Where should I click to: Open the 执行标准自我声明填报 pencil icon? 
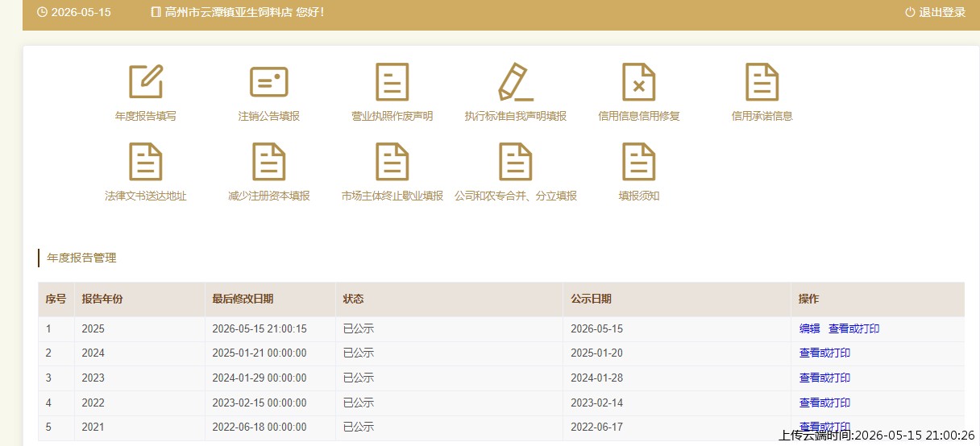coord(516,81)
